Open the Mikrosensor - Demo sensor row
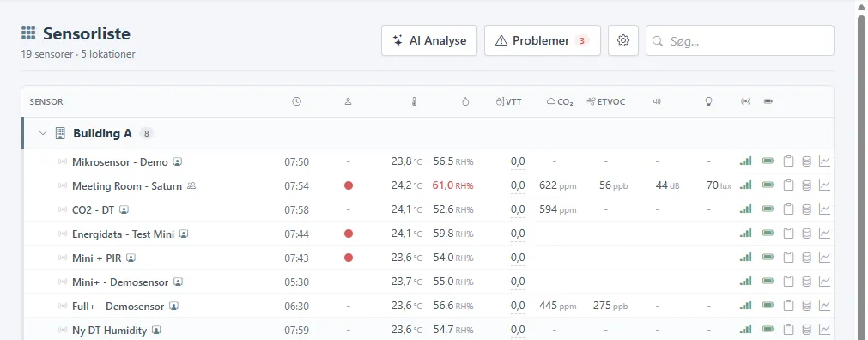Image resolution: width=868 pixels, height=340 pixels. [x=428, y=161]
